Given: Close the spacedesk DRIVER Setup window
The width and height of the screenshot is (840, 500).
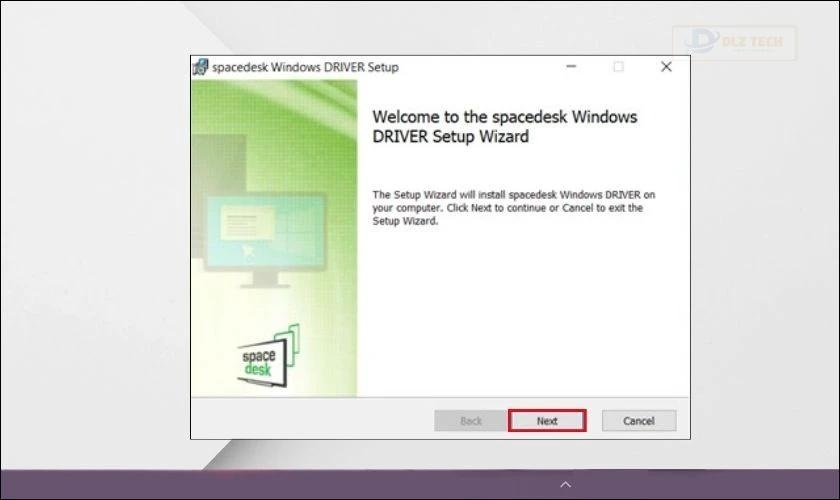Looking at the screenshot, I should click(x=666, y=66).
